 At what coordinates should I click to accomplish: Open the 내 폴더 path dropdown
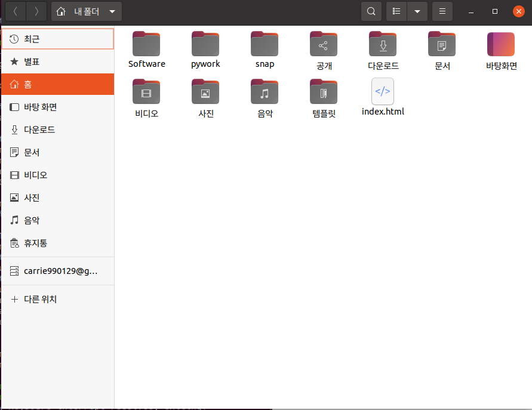click(x=87, y=11)
